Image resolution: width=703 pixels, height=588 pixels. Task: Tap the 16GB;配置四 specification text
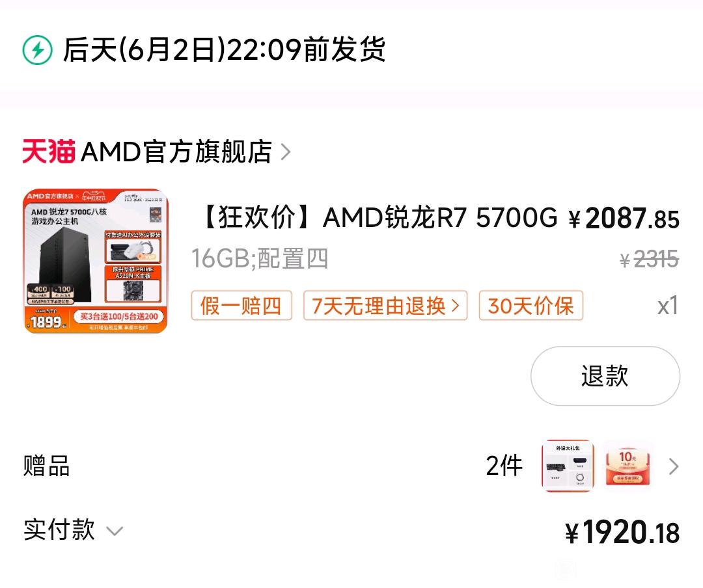pyautogui.click(x=260, y=259)
